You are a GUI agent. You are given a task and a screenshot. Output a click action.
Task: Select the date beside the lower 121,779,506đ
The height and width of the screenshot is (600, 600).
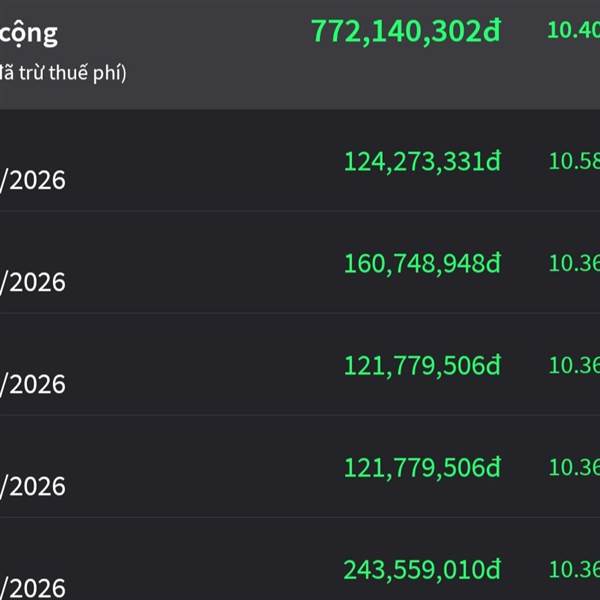click(x=33, y=487)
